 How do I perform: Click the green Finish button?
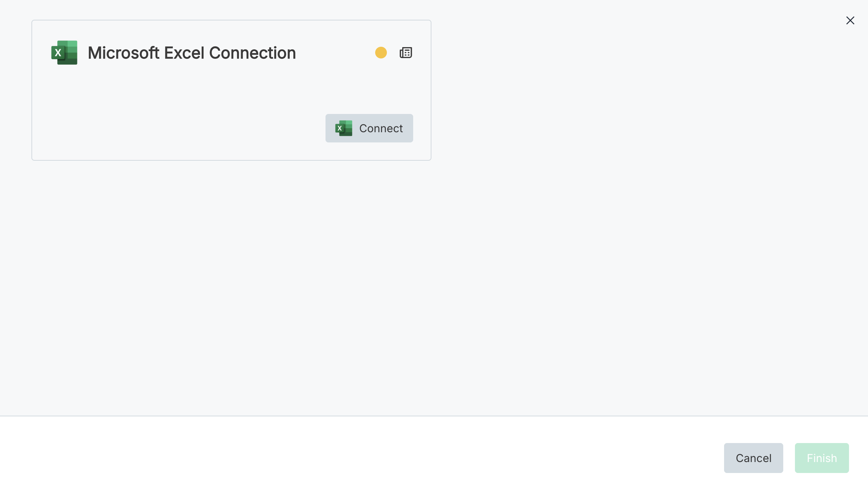(x=822, y=458)
